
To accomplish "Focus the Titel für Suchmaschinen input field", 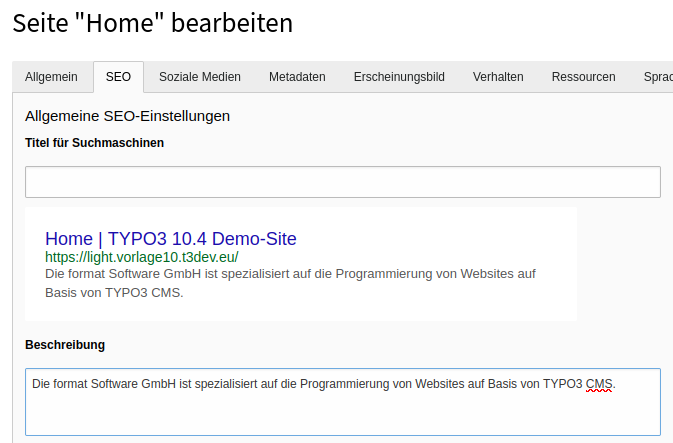I will point(343,182).
